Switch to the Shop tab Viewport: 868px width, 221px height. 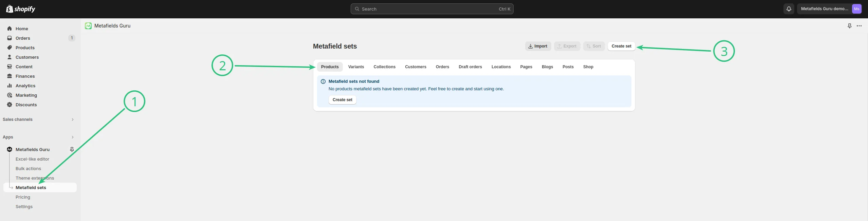click(x=588, y=67)
